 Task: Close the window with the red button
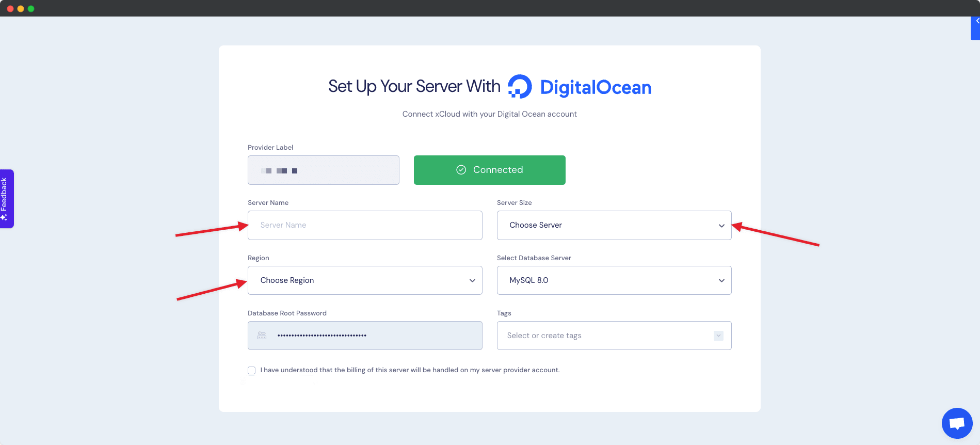pos(10,9)
